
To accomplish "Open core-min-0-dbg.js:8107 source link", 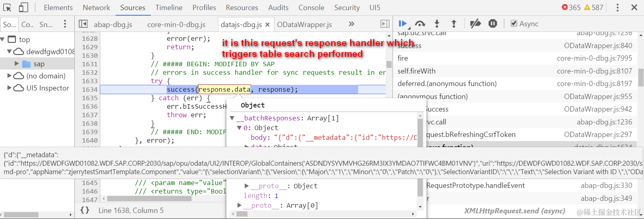I will pos(594,71).
